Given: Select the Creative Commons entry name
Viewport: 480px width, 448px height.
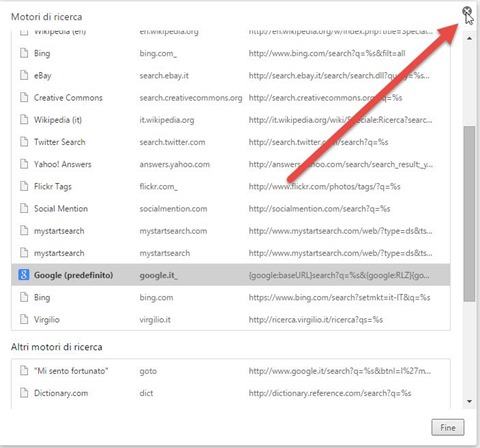Looking at the screenshot, I should pos(68,98).
